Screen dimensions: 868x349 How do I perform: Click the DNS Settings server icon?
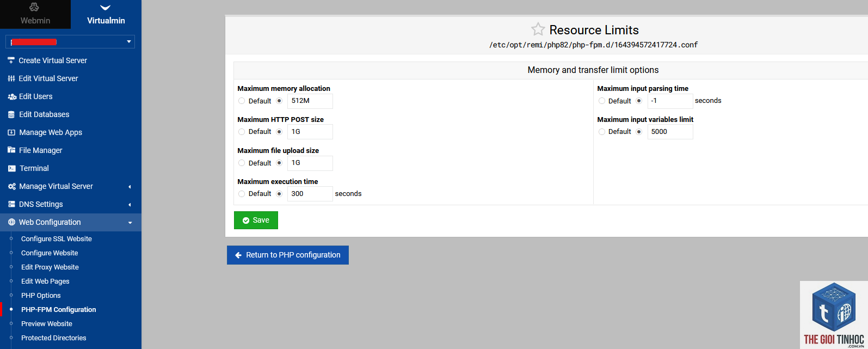pyautogui.click(x=11, y=204)
